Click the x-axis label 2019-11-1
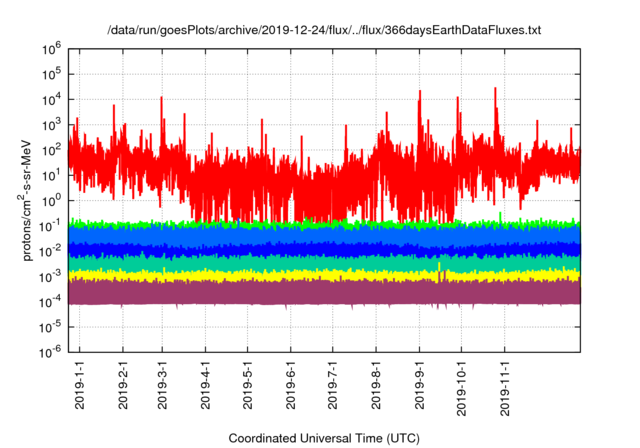 click(505, 388)
